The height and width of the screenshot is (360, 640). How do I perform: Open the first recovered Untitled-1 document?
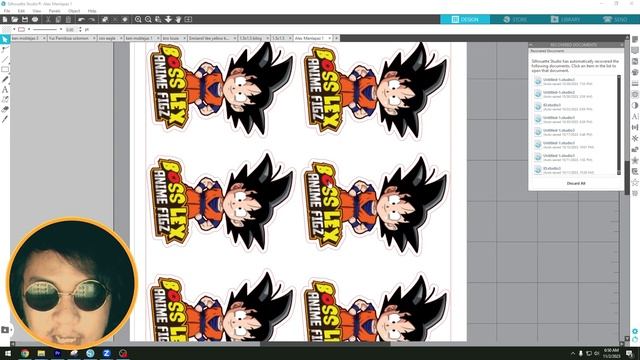[x=575, y=81]
